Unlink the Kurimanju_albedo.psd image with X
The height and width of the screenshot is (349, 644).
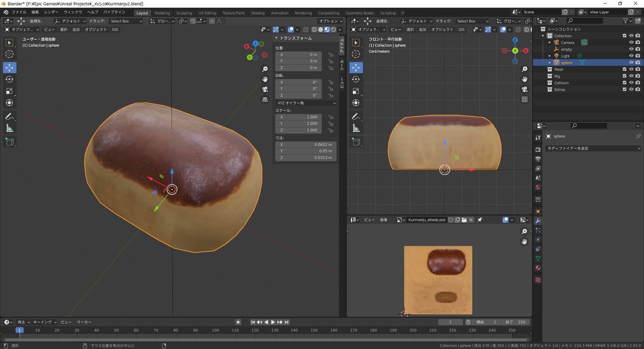click(471, 220)
